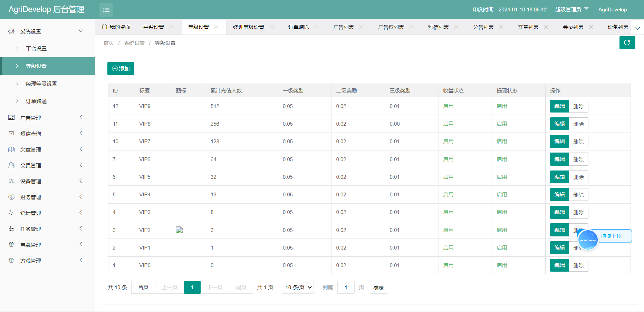This screenshot has width=644, height=312.
Task: Close the 广告位列表 tab
Action: coord(412,27)
